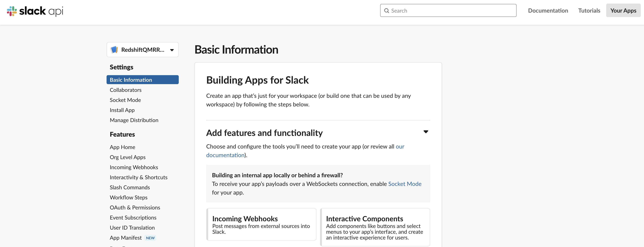Open the Documentation nav item

click(x=548, y=10)
